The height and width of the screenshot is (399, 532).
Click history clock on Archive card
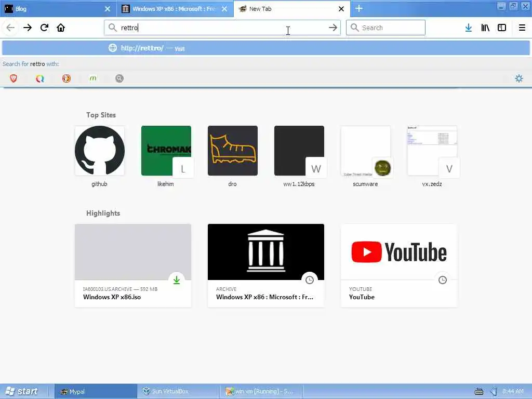click(310, 280)
